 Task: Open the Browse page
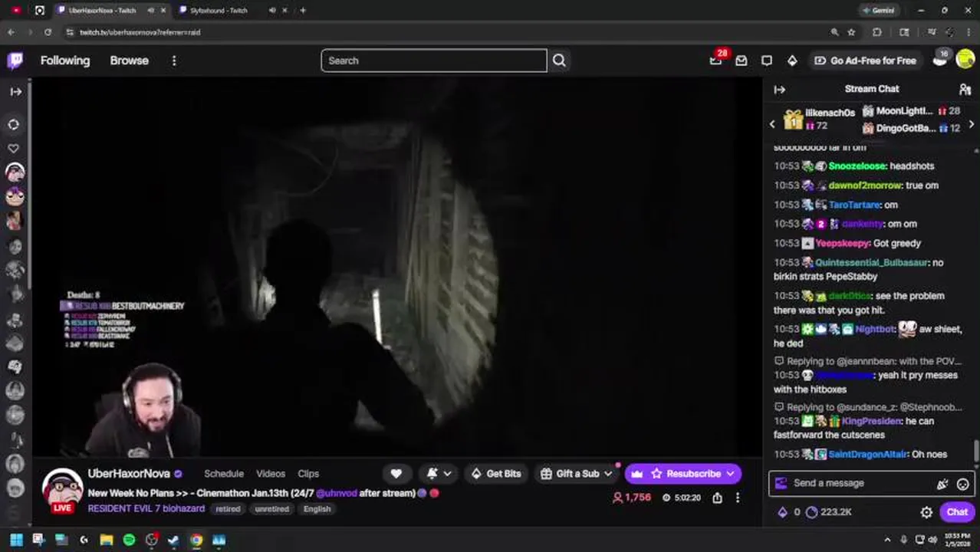tap(129, 61)
